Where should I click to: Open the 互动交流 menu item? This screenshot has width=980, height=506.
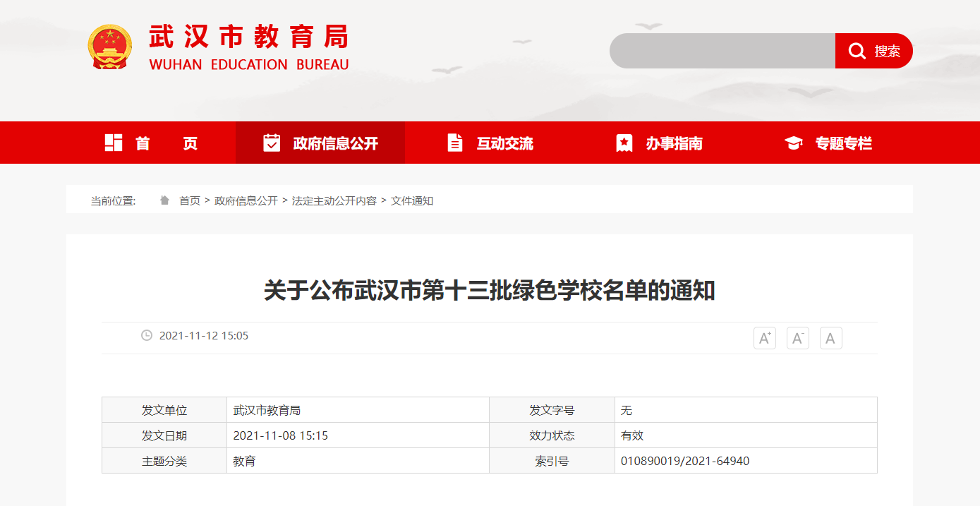pyautogui.click(x=504, y=143)
